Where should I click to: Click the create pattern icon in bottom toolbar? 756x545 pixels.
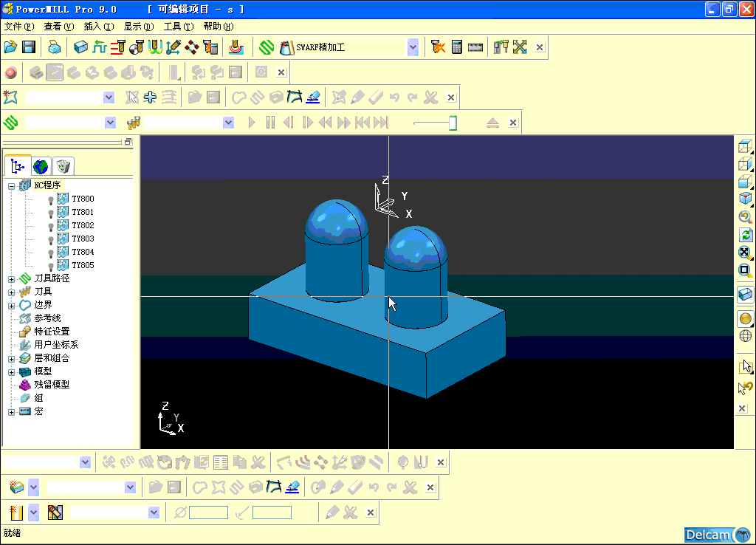point(16,487)
